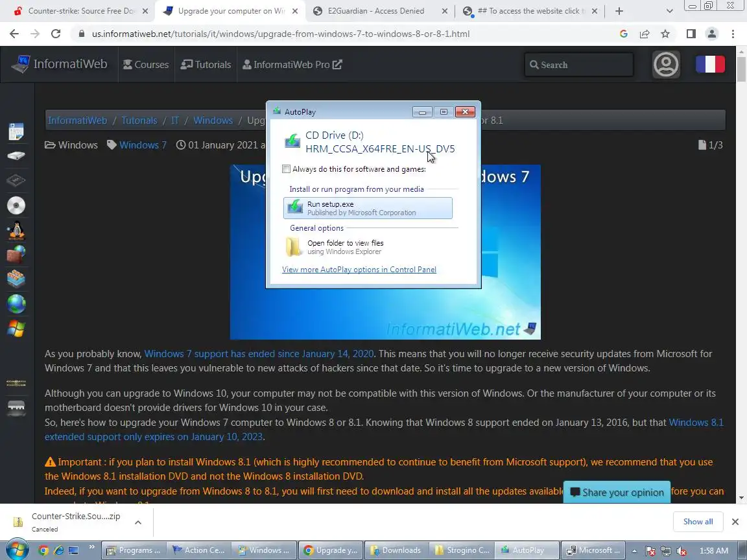The image size is (747, 560).
Task: Open InformatiWeb Pro link in navbar
Action: [x=292, y=64]
